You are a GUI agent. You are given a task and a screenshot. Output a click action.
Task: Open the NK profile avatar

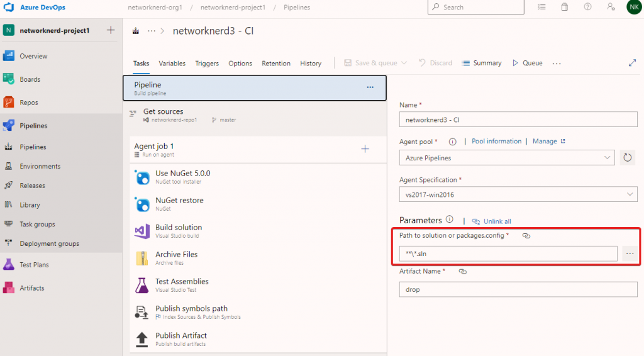(x=634, y=7)
